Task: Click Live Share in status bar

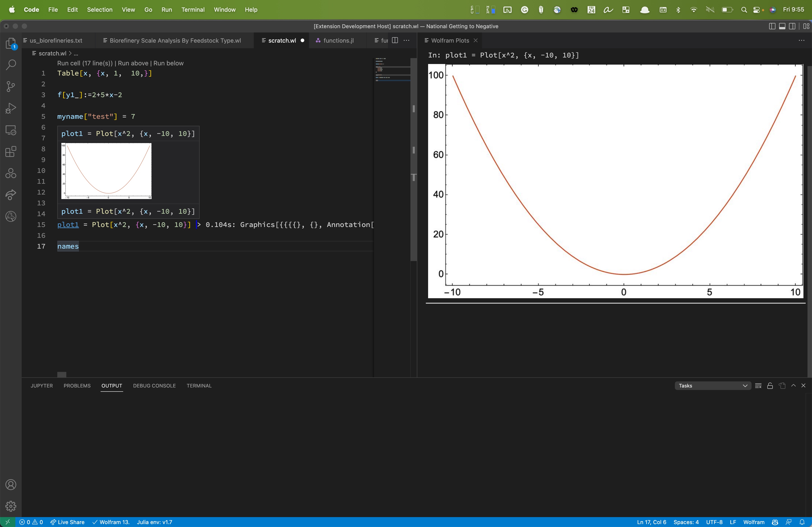Action: pyautogui.click(x=67, y=522)
